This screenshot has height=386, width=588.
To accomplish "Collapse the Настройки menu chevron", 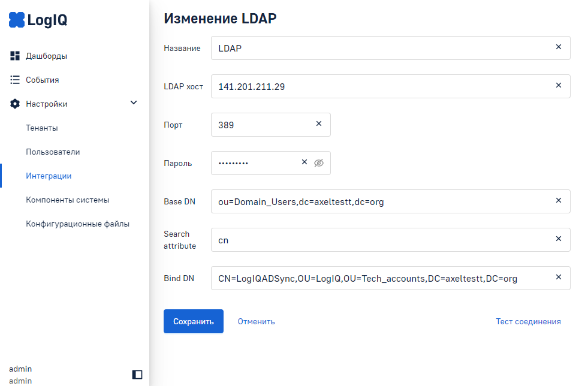I will pyautogui.click(x=134, y=103).
